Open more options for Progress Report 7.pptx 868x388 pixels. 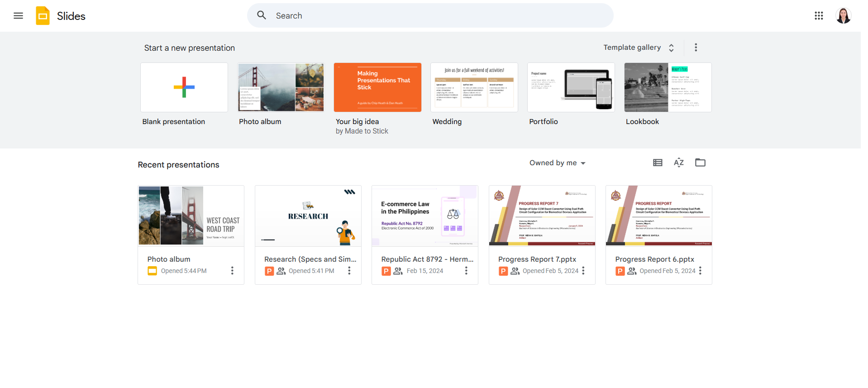pyautogui.click(x=583, y=271)
